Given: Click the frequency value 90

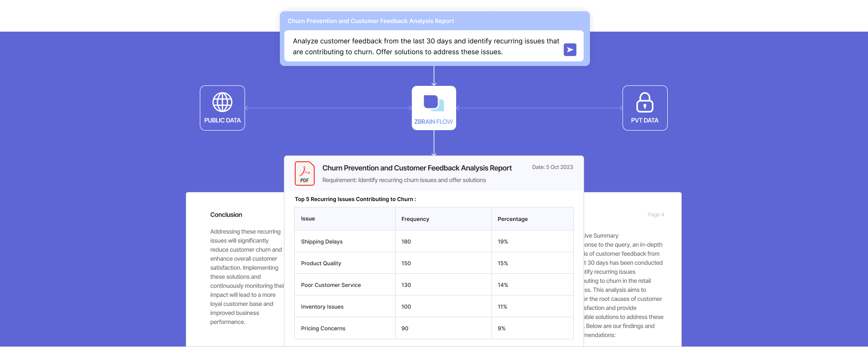Looking at the screenshot, I should (x=405, y=328).
